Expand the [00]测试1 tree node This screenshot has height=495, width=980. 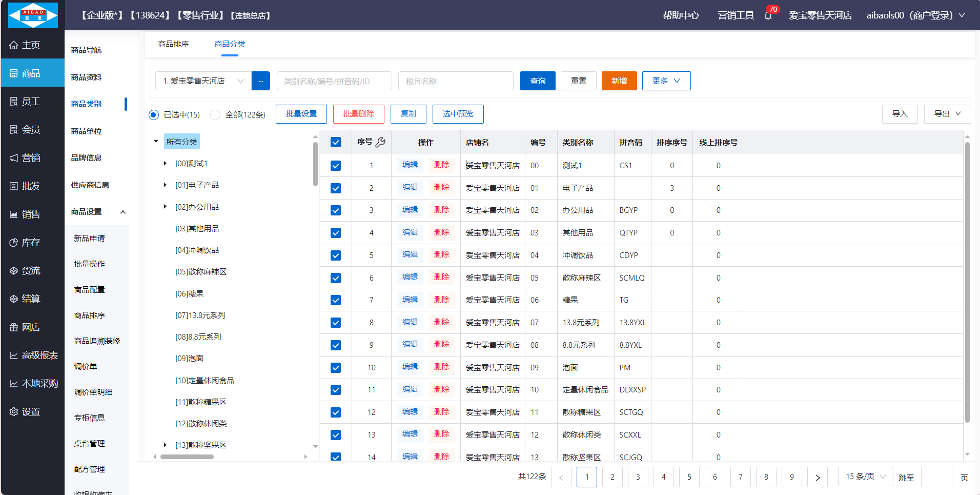(165, 164)
